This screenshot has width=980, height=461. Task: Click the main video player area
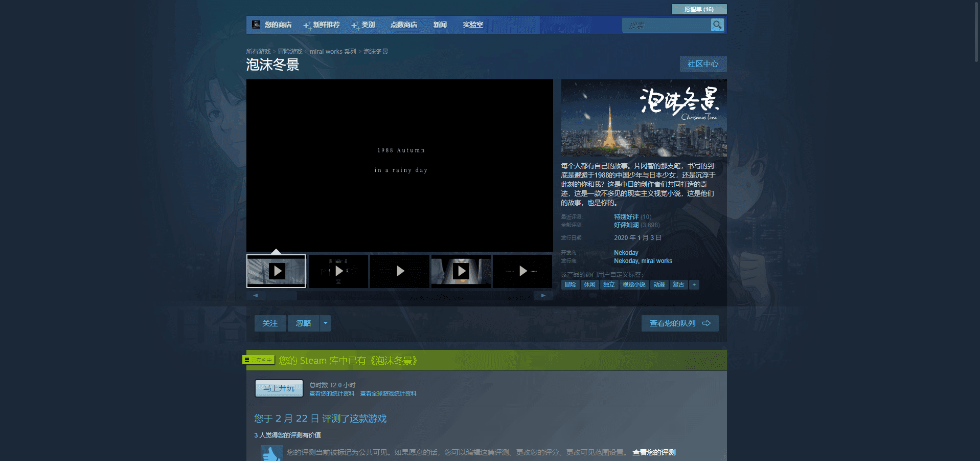point(400,165)
